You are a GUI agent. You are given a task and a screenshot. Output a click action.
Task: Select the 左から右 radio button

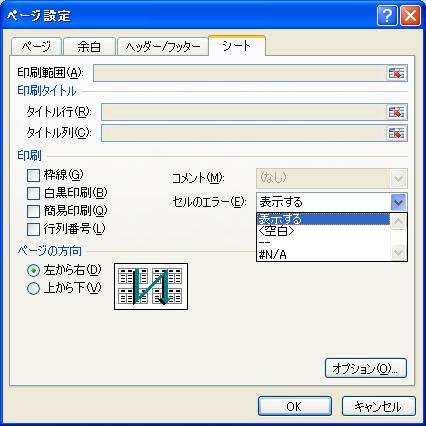pyautogui.click(x=33, y=270)
